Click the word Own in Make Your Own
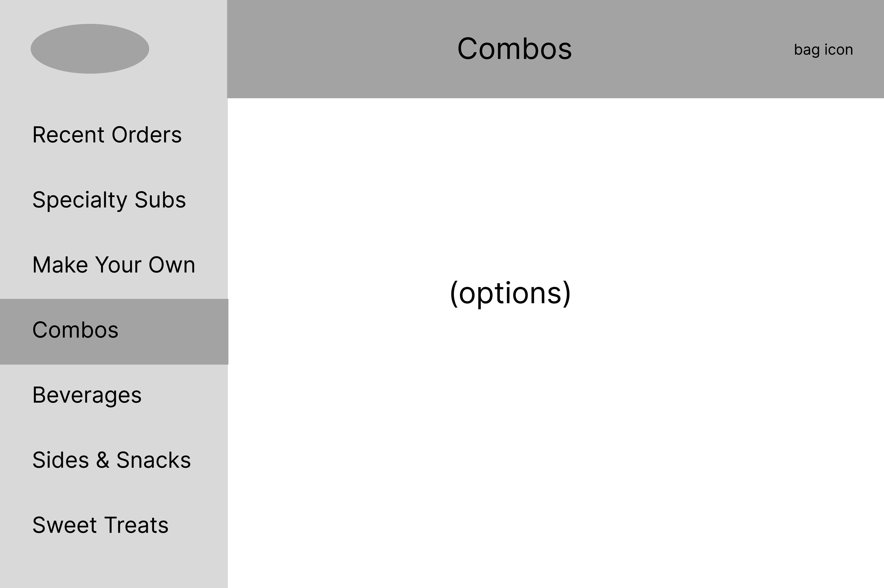884x588 pixels. point(172,265)
